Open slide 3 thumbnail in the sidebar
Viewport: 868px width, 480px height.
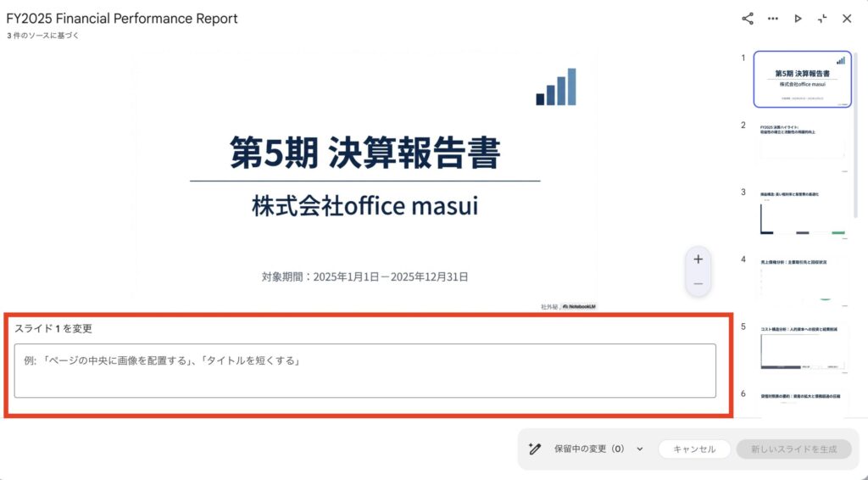pyautogui.click(x=802, y=212)
